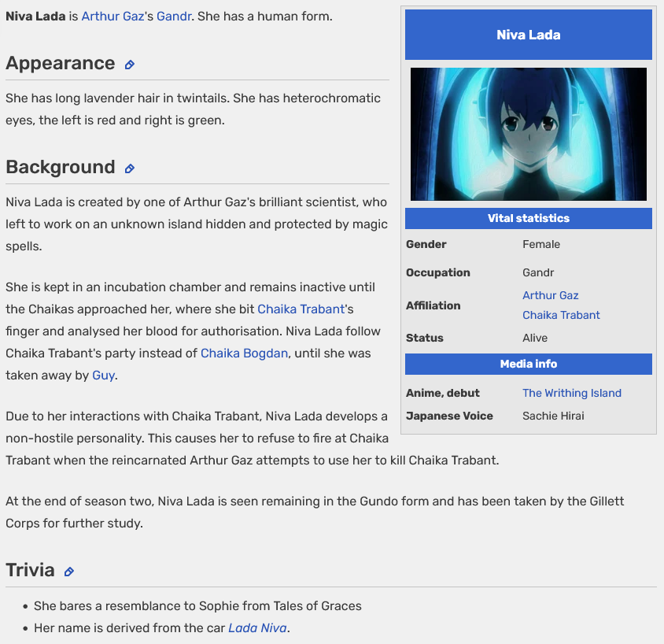Follow the Chaika Bogdan link

[244, 353]
